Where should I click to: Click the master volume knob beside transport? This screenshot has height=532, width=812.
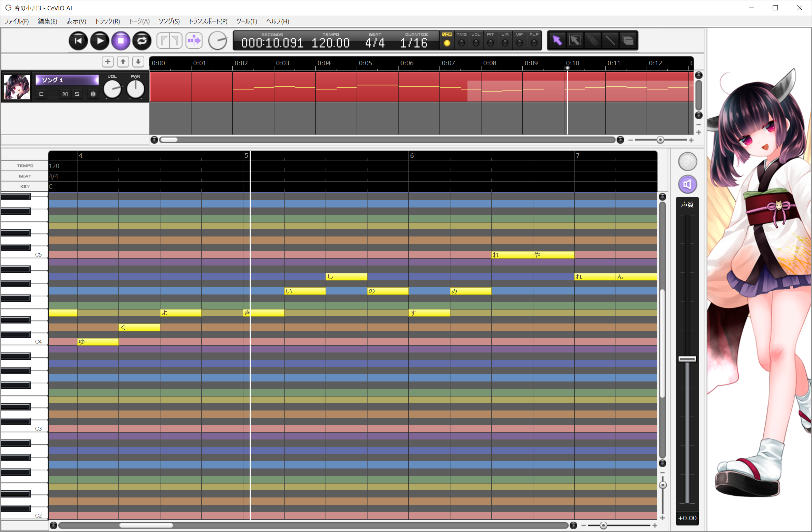click(218, 41)
